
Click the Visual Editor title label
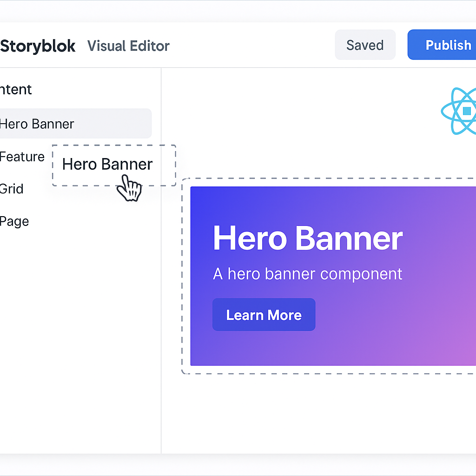pyautogui.click(x=128, y=46)
